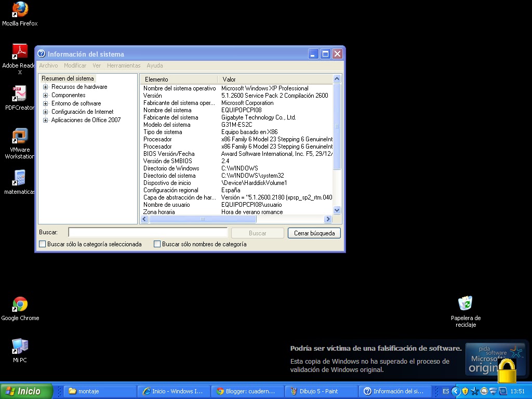Click the 'Versión de SMBIOS' row

(237, 161)
